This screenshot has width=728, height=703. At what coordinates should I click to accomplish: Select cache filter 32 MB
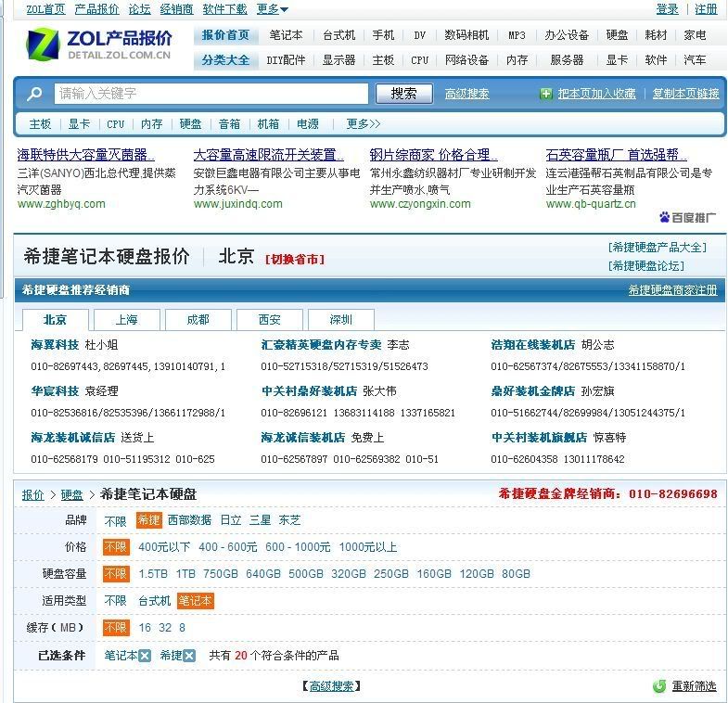165,628
